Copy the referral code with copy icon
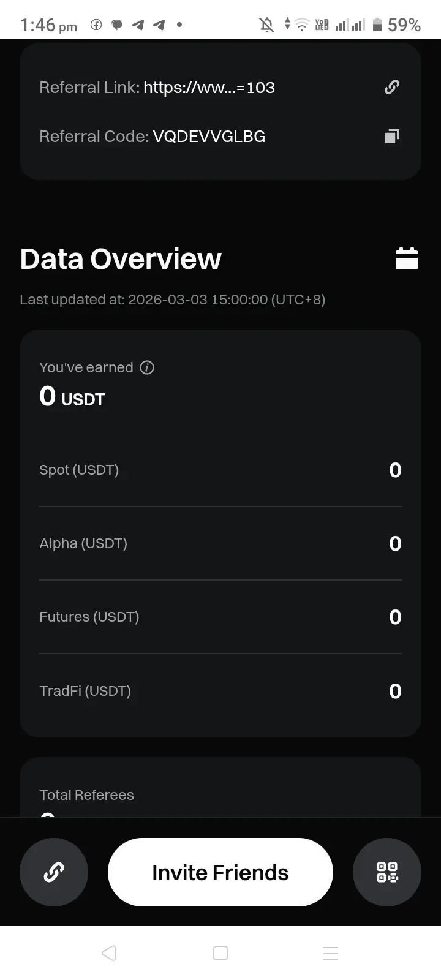The image size is (441, 980). (392, 136)
